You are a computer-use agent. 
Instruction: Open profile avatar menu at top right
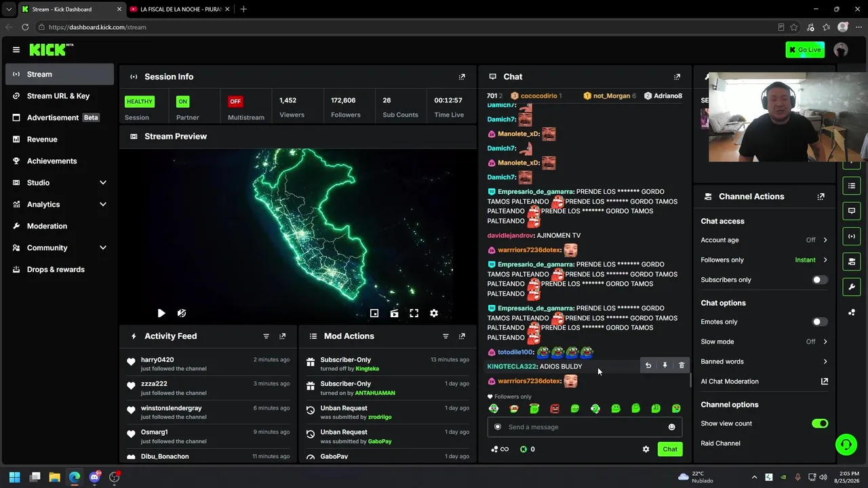[841, 49]
